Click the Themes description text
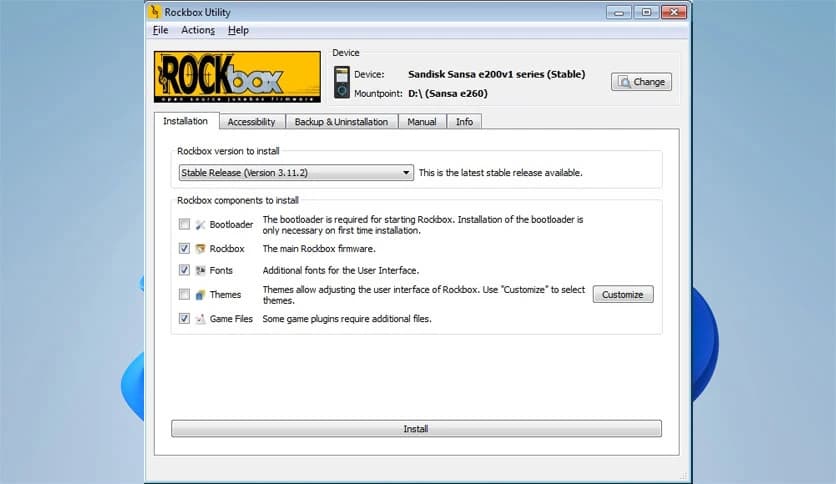The image size is (836, 484). point(424,295)
